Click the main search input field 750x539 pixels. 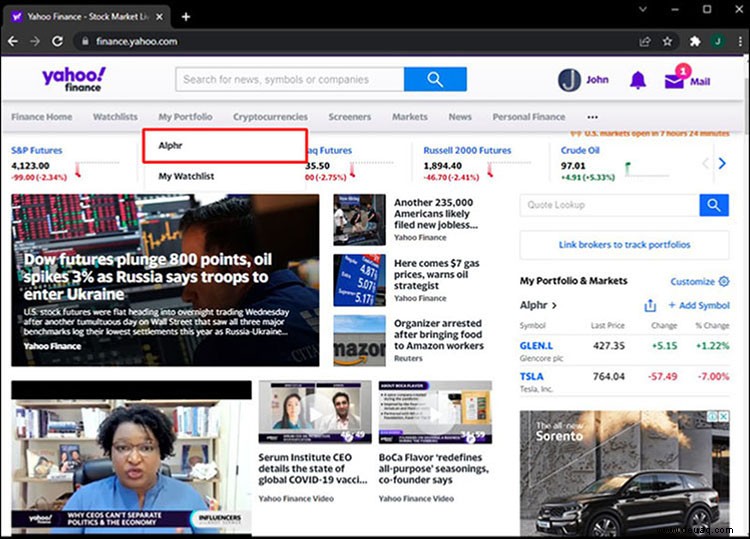pos(290,79)
